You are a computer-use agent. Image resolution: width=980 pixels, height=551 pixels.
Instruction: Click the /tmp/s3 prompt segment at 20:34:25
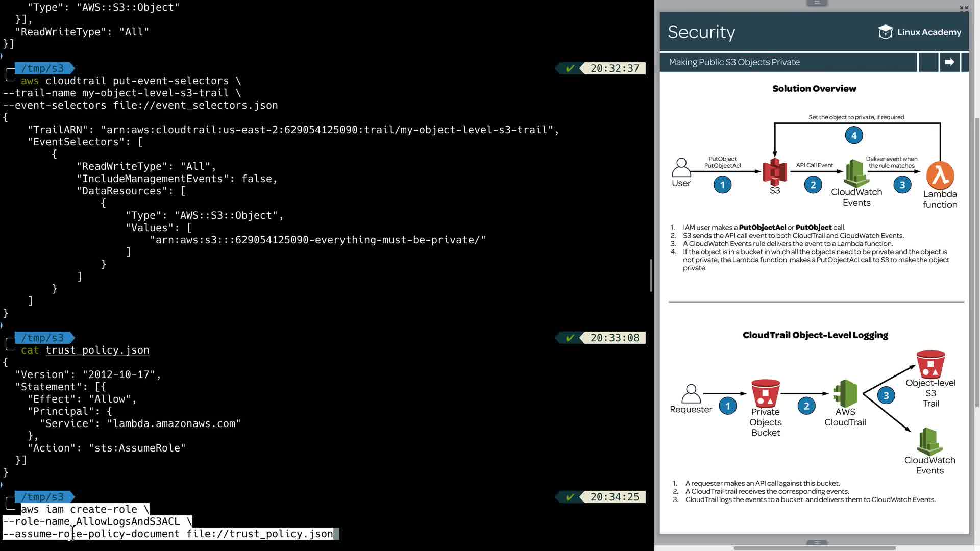pos(43,497)
